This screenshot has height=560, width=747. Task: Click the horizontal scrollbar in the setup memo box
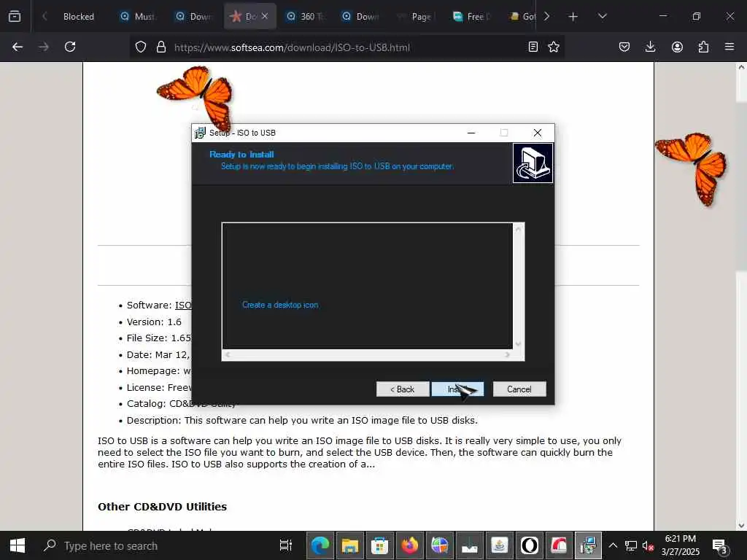368,355
